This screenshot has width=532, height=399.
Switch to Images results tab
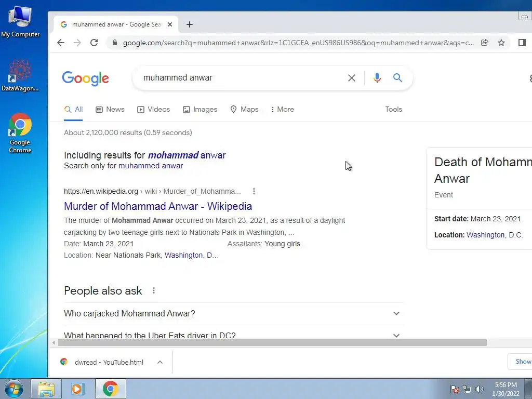click(200, 109)
